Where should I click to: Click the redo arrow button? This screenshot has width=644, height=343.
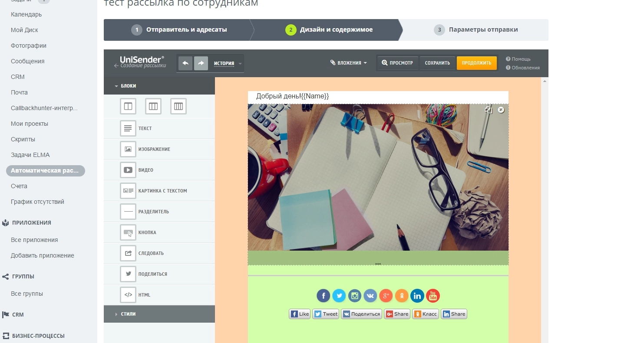201,63
